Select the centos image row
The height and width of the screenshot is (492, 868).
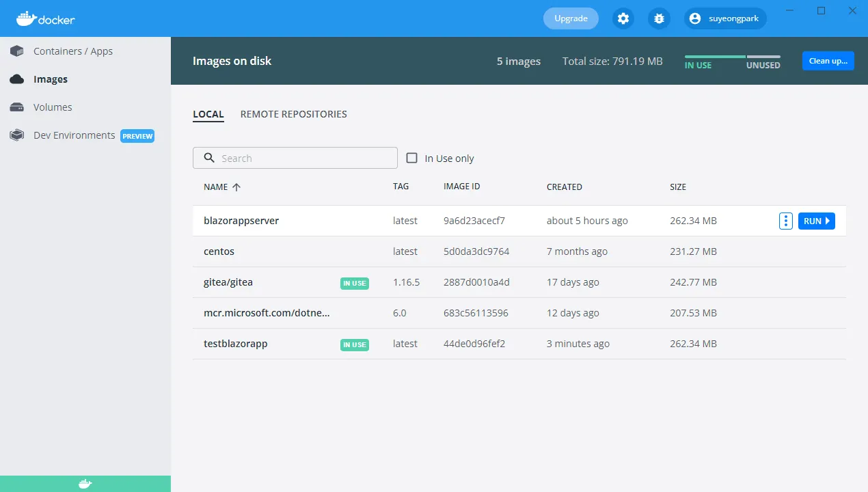pos(519,251)
